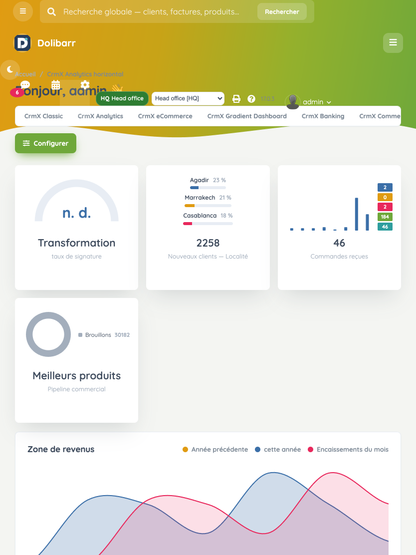Open the chat messages icon
The height and width of the screenshot is (555, 416).
click(x=25, y=85)
